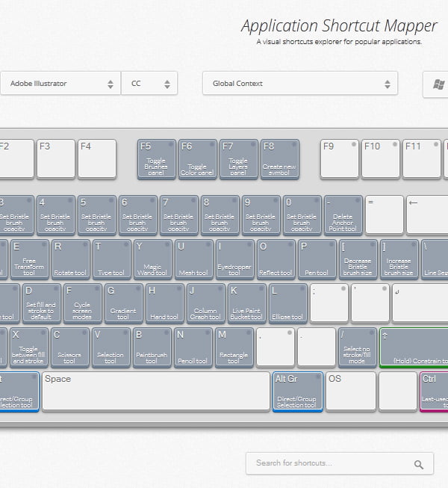The height and width of the screenshot is (488, 448).
Task: Select the F6 Toggle Color panel key
Action: [197, 159]
